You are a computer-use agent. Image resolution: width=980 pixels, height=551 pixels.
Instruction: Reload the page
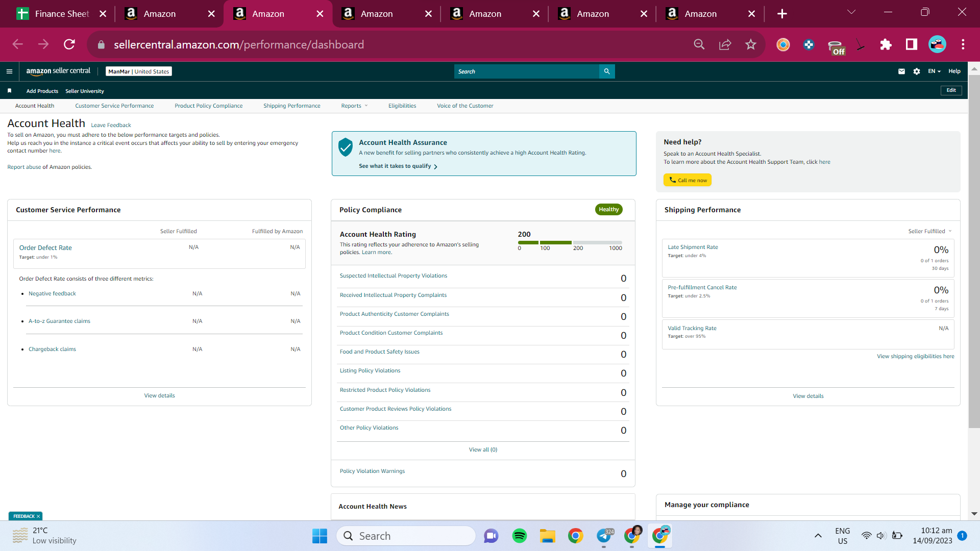(x=69, y=44)
